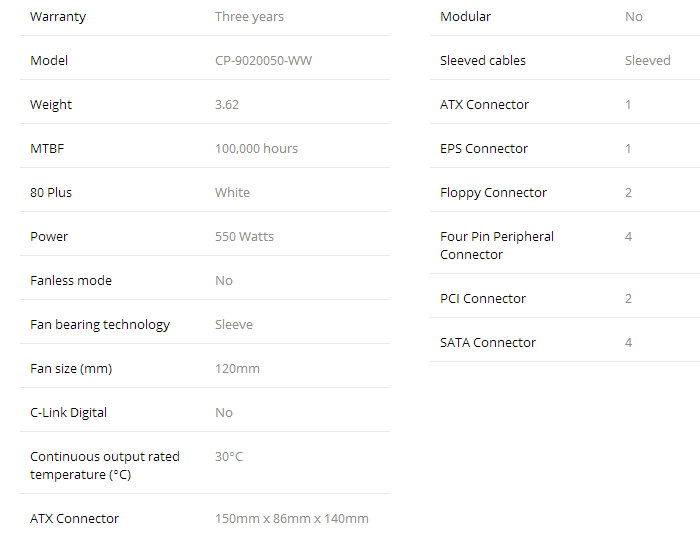Click the 30°C temperature value
Image resolution: width=700 pixels, height=536 pixels.
(x=229, y=457)
